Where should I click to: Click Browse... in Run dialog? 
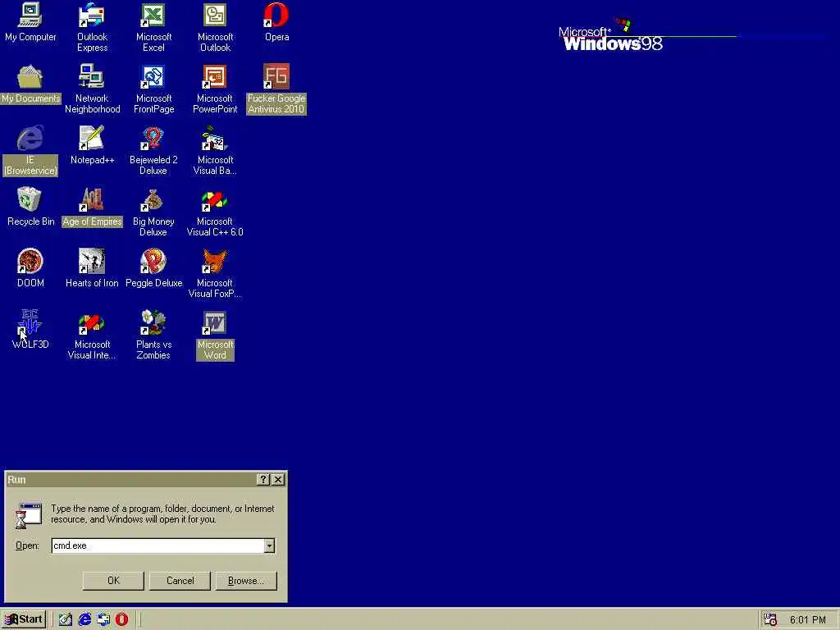coord(246,581)
